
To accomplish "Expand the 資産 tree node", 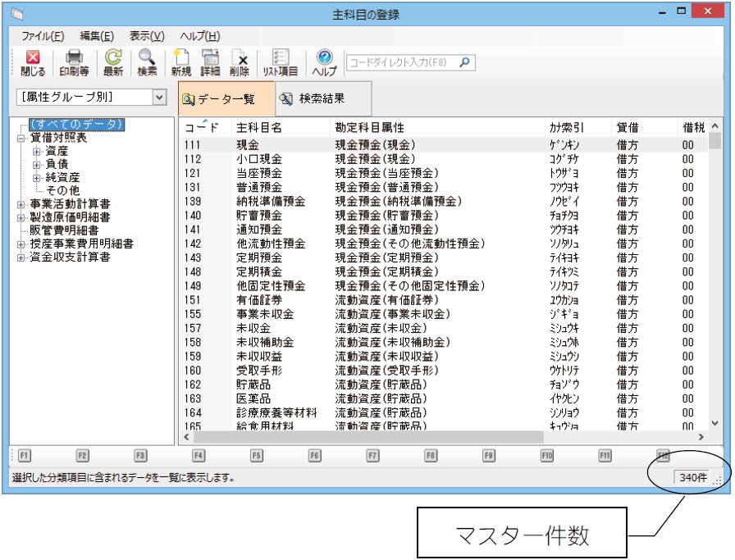I will coord(36,152).
